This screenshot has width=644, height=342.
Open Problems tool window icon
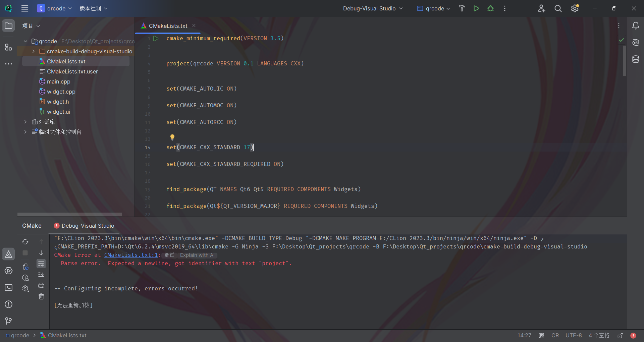8,304
